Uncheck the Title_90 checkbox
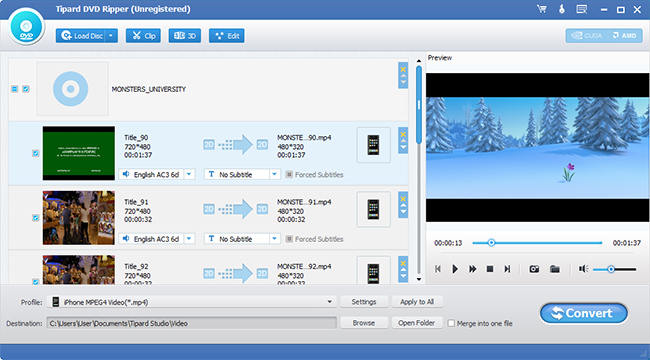The width and height of the screenshot is (650, 360). [36, 153]
